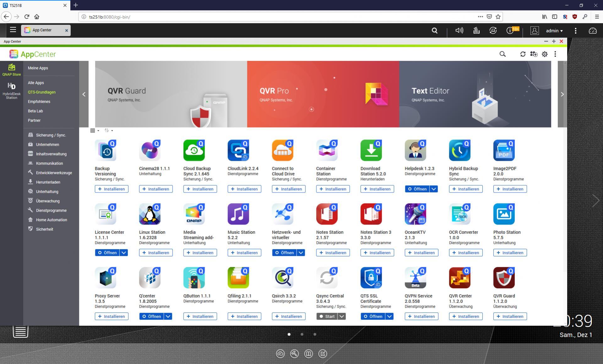Viewport: 603px width, 364px height.
Task: Open a new browser tab
Action: pyautogui.click(x=76, y=5)
